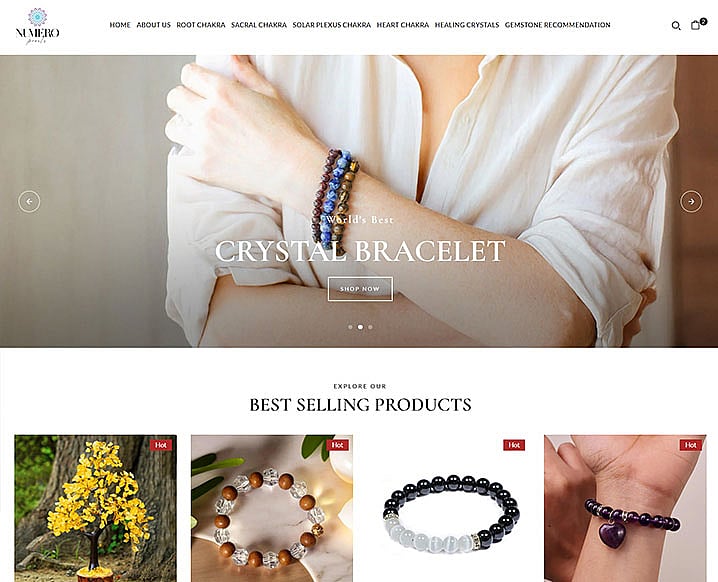This screenshot has height=582, width=718.
Task: Go to previous slide with left arrow
Action: [x=29, y=201]
